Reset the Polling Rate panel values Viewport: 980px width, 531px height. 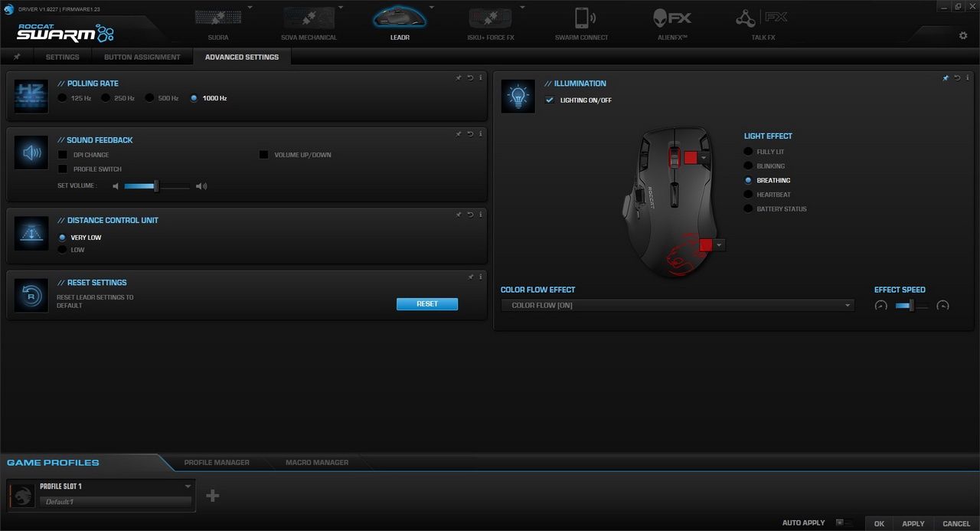click(470, 77)
